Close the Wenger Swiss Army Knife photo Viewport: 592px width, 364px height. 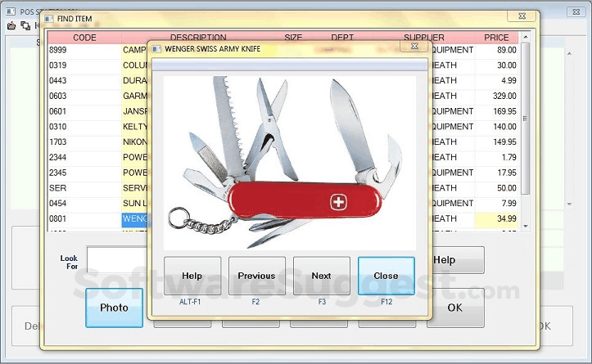coord(386,276)
